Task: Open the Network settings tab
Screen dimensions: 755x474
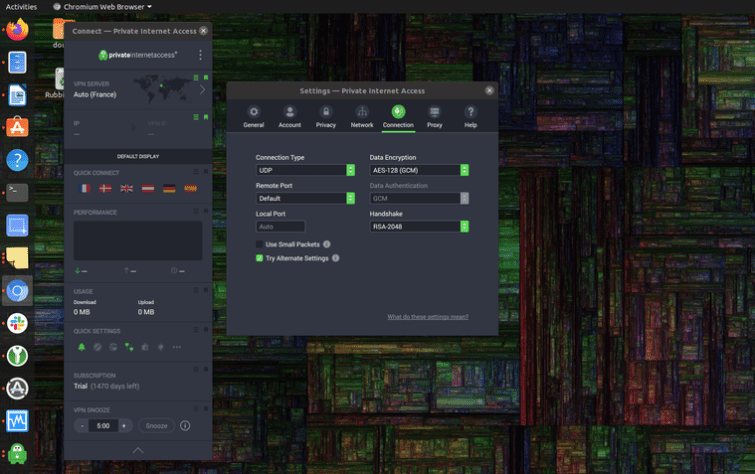Action: point(361,116)
